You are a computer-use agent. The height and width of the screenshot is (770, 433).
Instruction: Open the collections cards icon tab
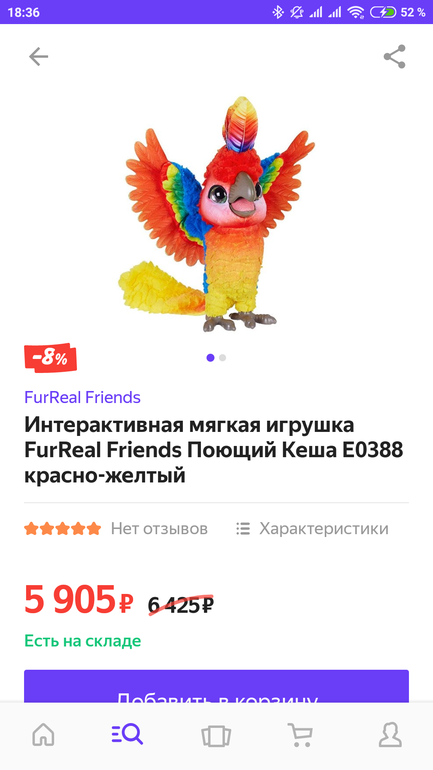pos(216,736)
